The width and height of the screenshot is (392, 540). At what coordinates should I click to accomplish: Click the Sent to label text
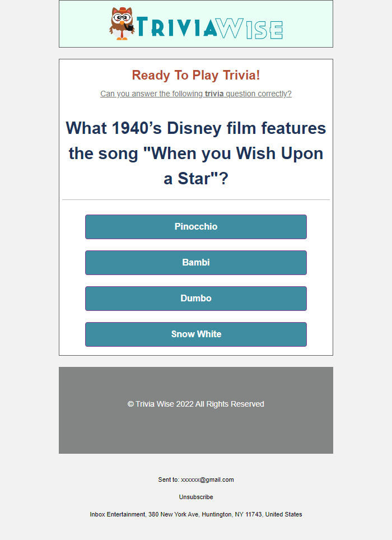[168, 480]
